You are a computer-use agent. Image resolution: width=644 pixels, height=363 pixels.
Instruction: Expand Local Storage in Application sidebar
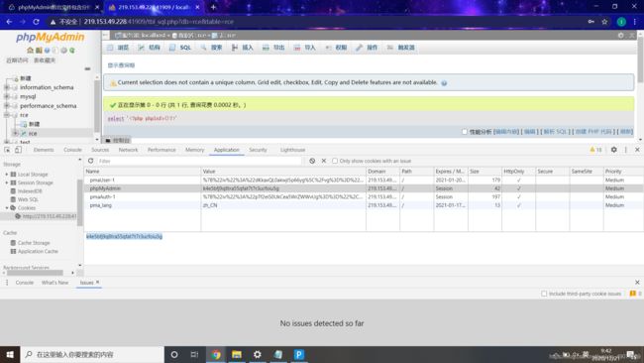(x=7, y=175)
